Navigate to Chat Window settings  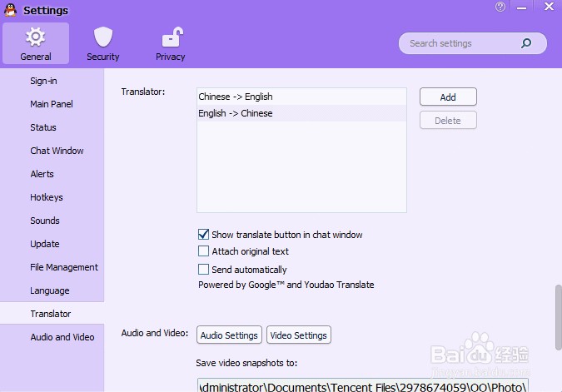coord(57,151)
